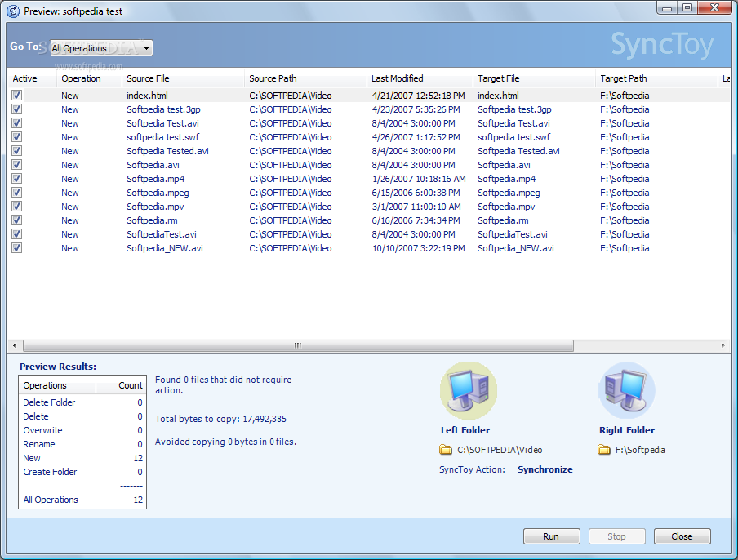This screenshot has width=738, height=560.
Task: Select source file Softpedia_NEW.avi
Action: [x=165, y=248]
